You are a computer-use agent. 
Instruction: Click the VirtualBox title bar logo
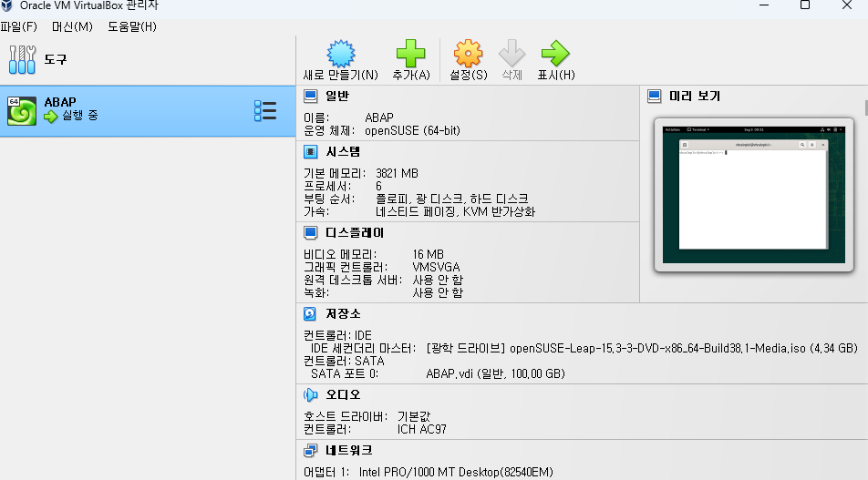[x=6, y=5]
